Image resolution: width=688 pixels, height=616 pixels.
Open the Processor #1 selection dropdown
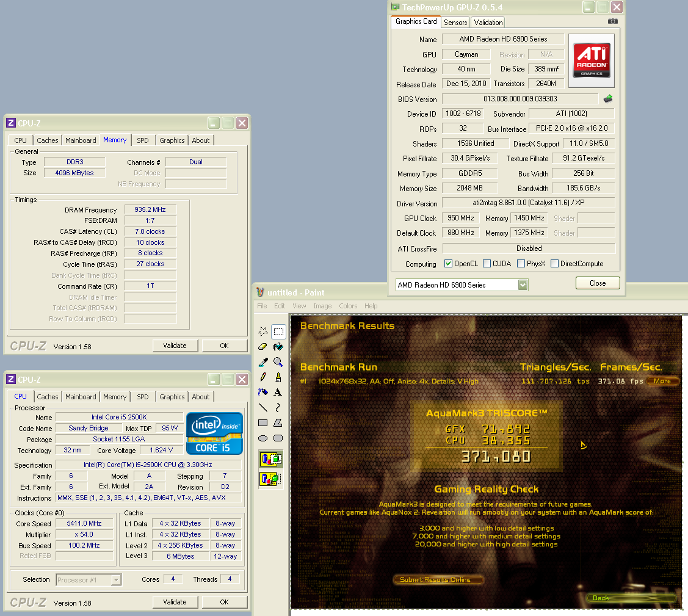(x=116, y=580)
